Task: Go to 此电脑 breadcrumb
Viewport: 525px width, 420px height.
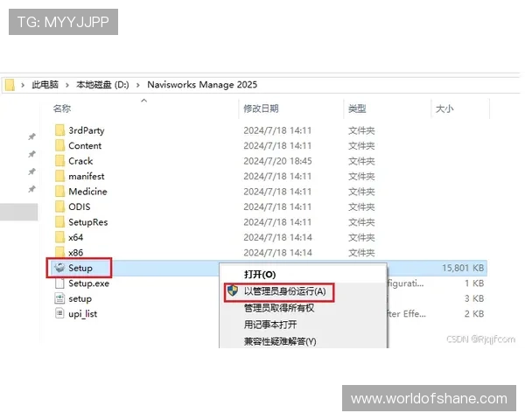Action: (45, 85)
